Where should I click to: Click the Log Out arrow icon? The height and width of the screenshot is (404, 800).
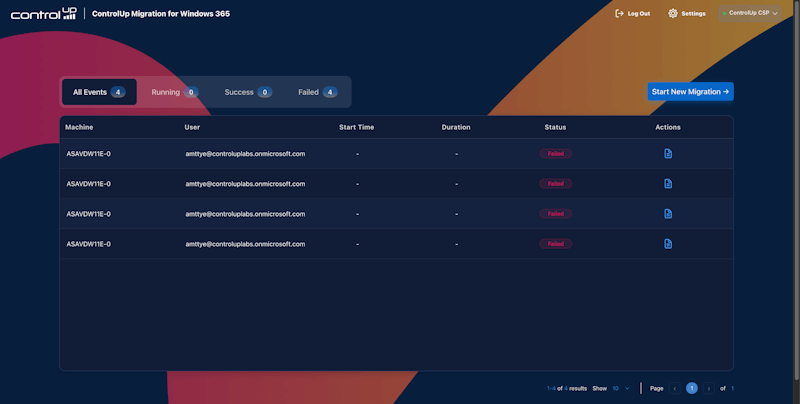click(619, 14)
